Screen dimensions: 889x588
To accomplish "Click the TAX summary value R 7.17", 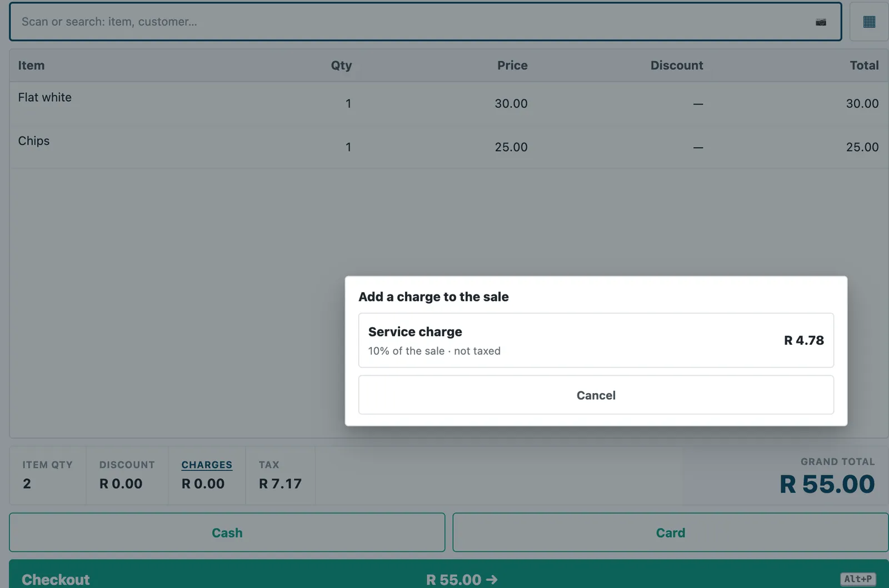I will point(280,484).
